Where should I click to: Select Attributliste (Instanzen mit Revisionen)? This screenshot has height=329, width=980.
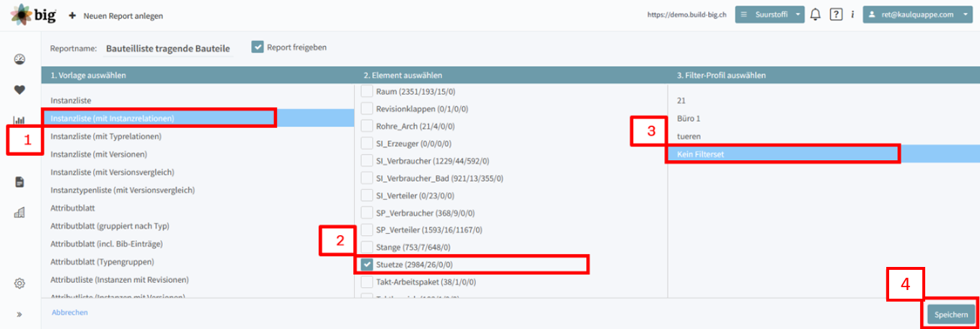(198, 279)
